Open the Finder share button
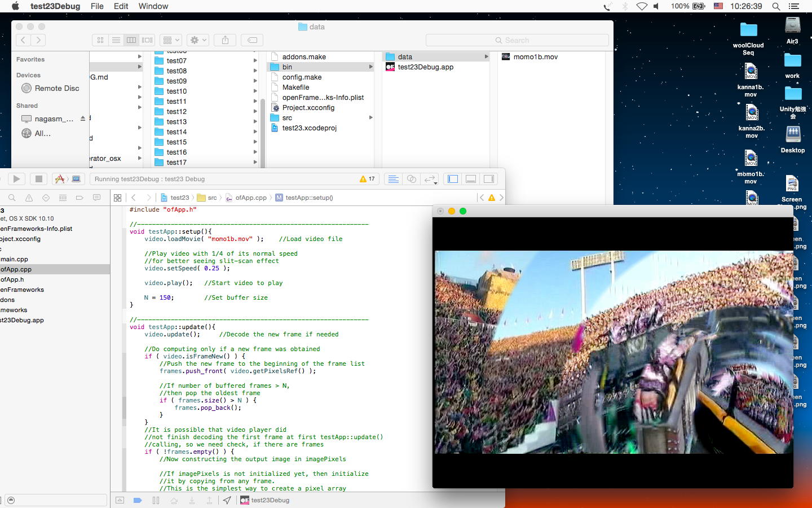 225,40
